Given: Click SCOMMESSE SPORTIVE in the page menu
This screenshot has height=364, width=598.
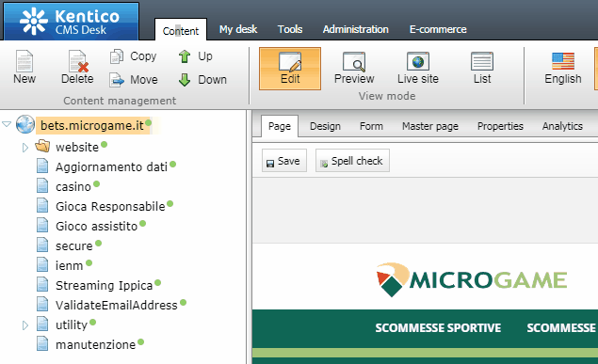Looking at the screenshot, I should click(438, 328).
